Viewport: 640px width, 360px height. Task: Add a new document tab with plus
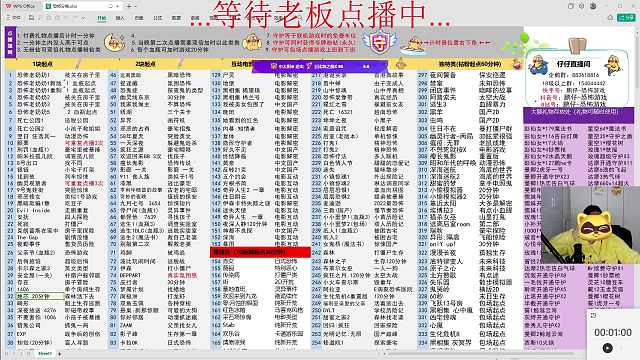click(129, 6)
